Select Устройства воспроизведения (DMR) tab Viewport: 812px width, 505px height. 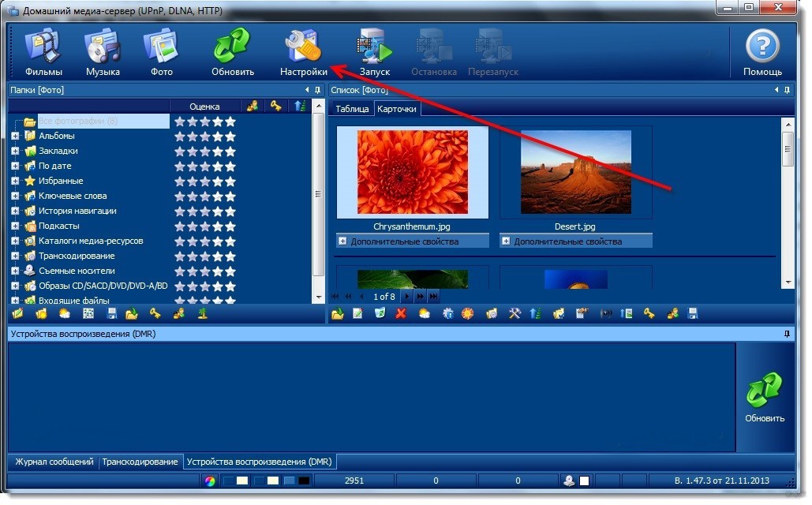[x=259, y=462]
